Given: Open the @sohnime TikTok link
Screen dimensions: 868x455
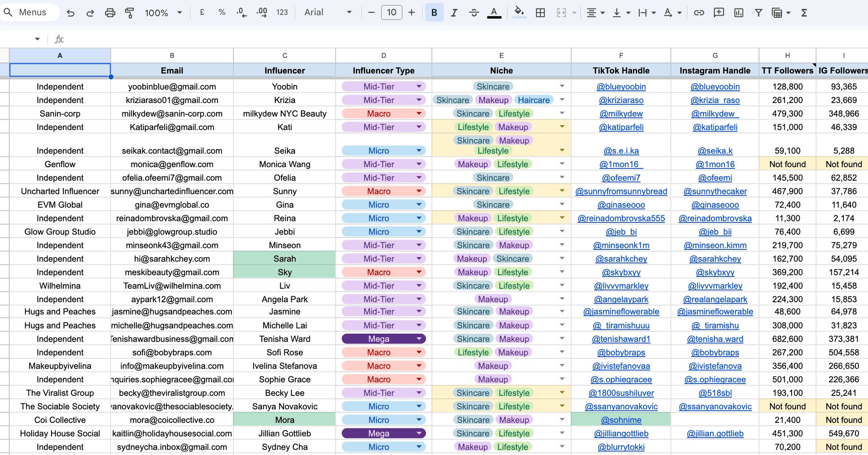Looking at the screenshot, I should click(x=621, y=420).
